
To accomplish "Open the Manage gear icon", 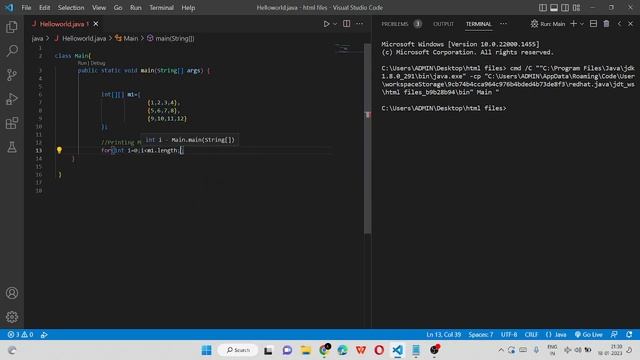I will 12,317.
